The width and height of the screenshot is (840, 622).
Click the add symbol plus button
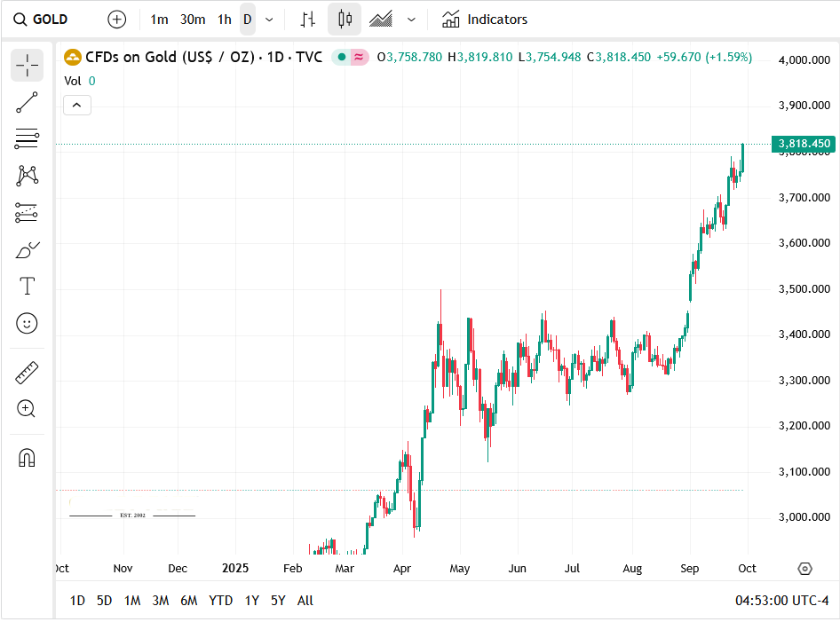[x=116, y=20]
